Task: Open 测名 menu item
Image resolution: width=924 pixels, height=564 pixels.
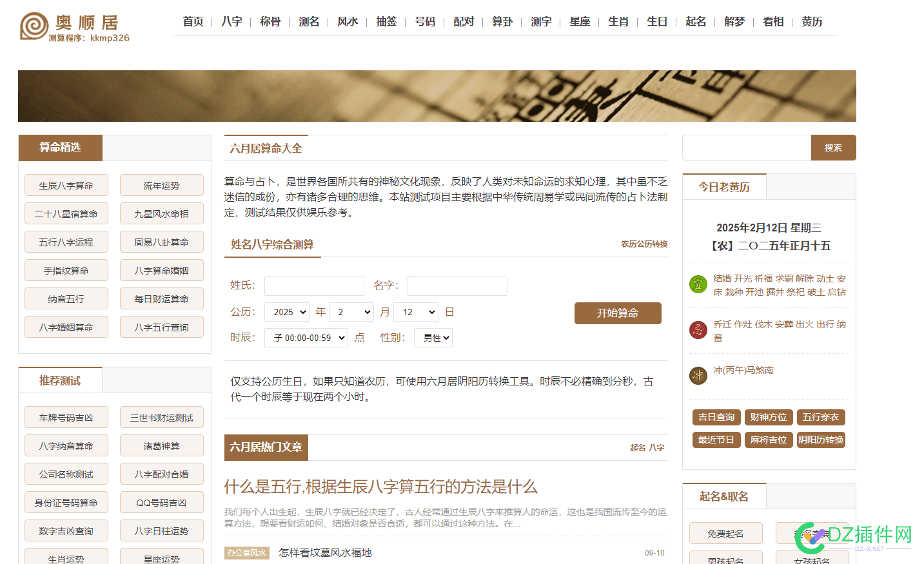Action: click(309, 22)
